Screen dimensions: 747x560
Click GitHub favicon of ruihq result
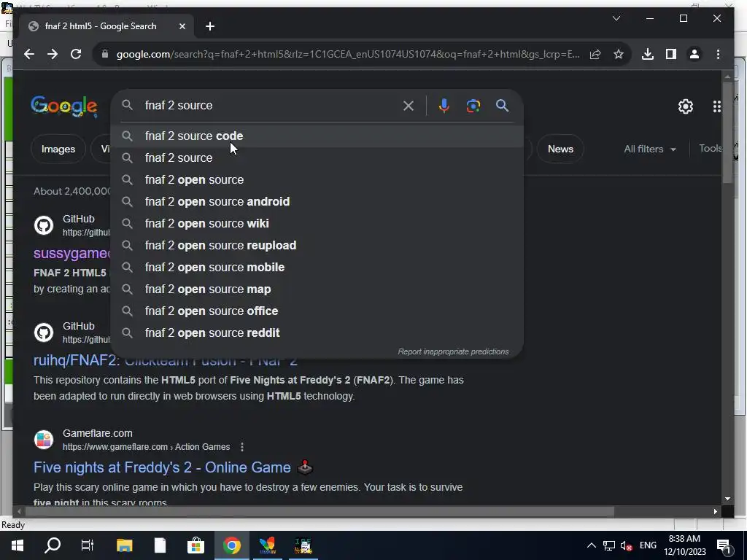(44, 332)
